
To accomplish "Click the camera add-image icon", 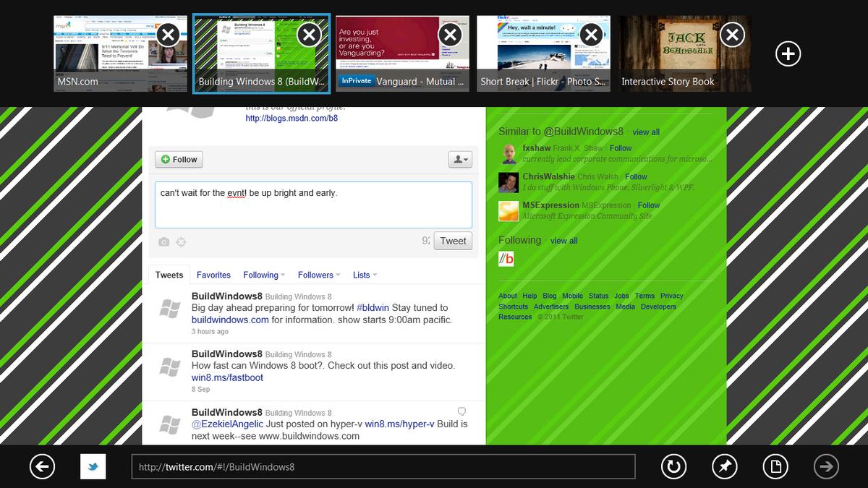I will pyautogui.click(x=164, y=242).
